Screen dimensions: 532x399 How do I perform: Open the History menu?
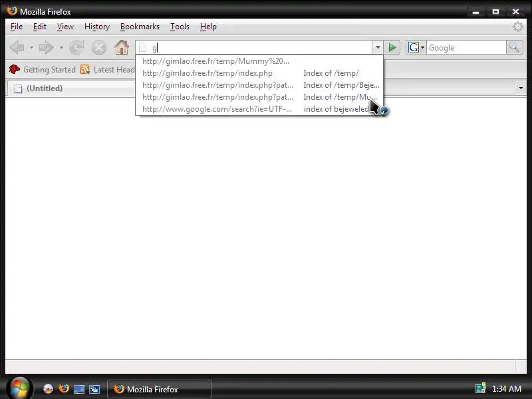coord(97,27)
